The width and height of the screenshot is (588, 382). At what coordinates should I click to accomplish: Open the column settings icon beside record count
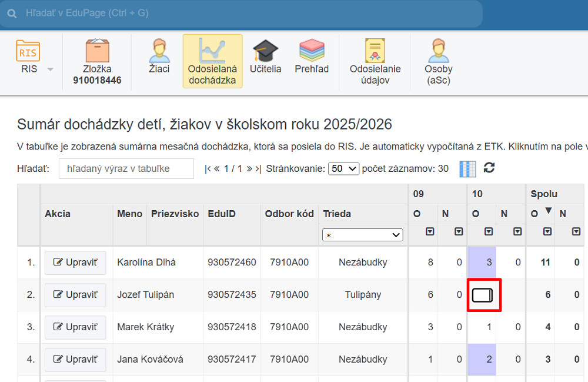tap(467, 168)
